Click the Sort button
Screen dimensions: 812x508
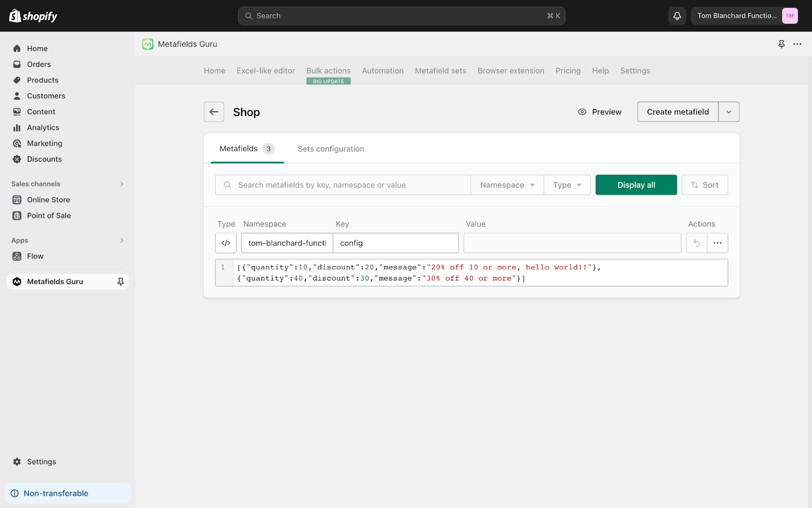(704, 185)
